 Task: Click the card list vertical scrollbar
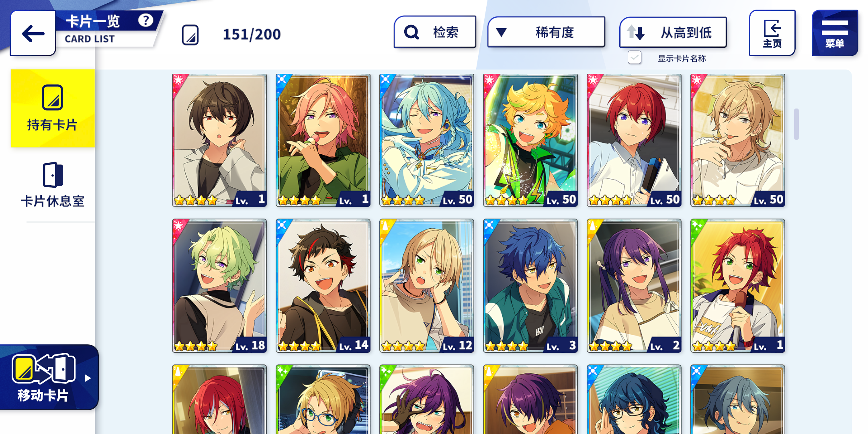pos(796,124)
